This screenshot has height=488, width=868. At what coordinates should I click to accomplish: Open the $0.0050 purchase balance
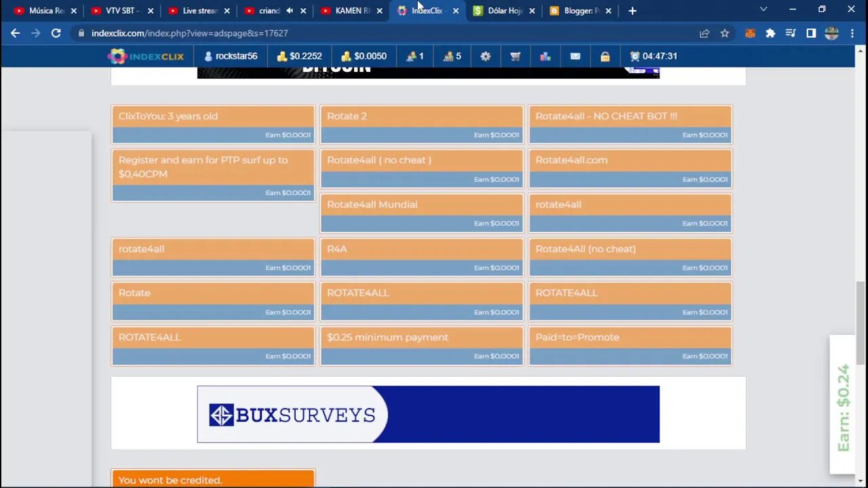click(363, 56)
